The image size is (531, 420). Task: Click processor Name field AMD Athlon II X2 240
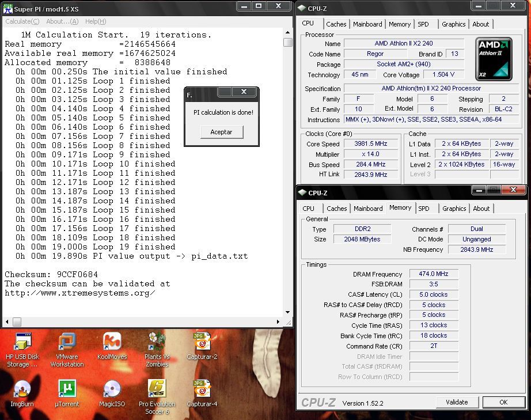pos(404,43)
